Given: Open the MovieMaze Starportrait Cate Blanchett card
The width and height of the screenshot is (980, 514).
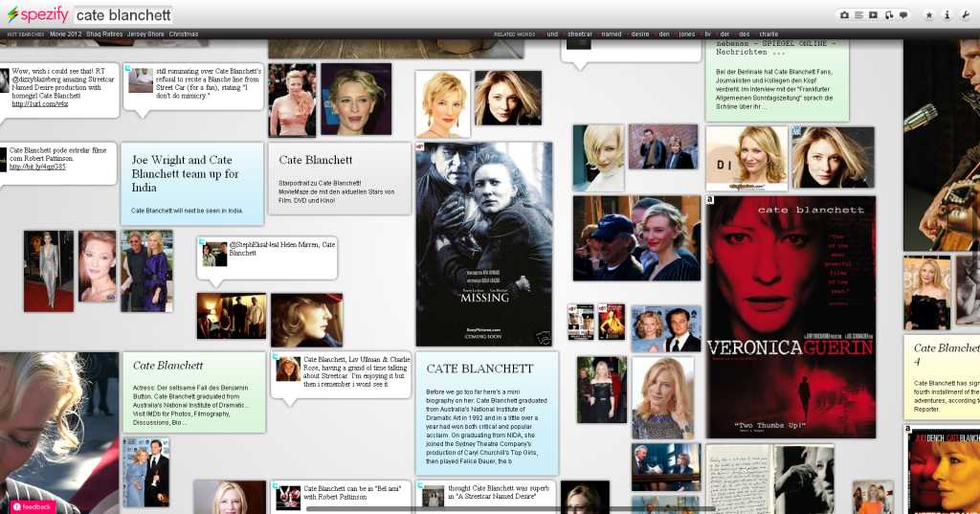Looking at the screenshot, I should point(340,179).
